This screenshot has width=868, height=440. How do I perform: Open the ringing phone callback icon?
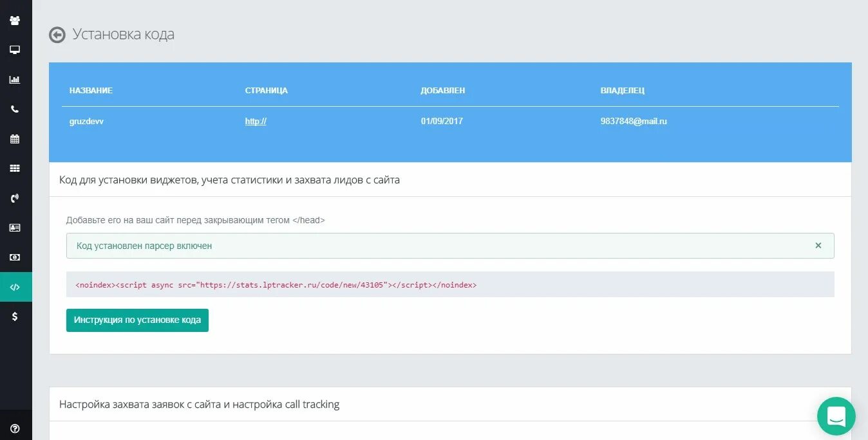coord(15,198)
